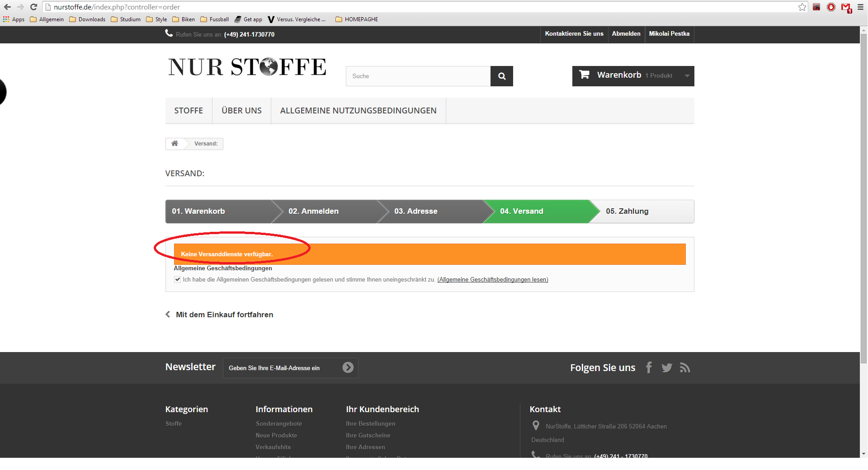868x470 pixels.
Task: Go to step 03. Adresse
Action: tap(430, 211)
